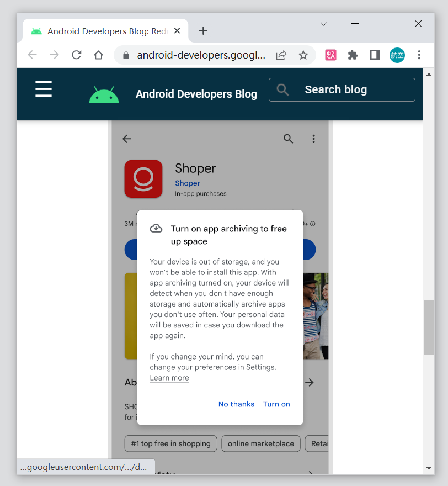Select the #1 top free in shopping chip
This screenshot has width=448, height=486.
(x=171, y=443)
